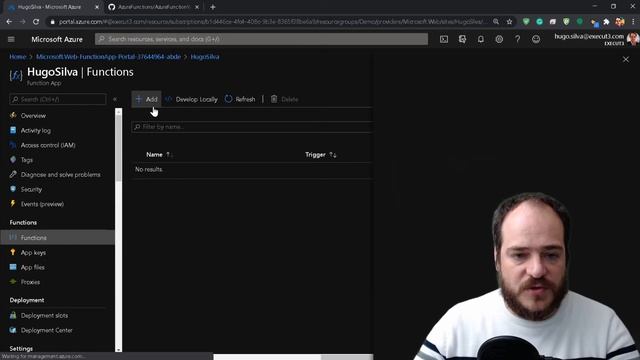Collapse the left sidebar menu chevron
640x360 pixels.
coord(115,99)
